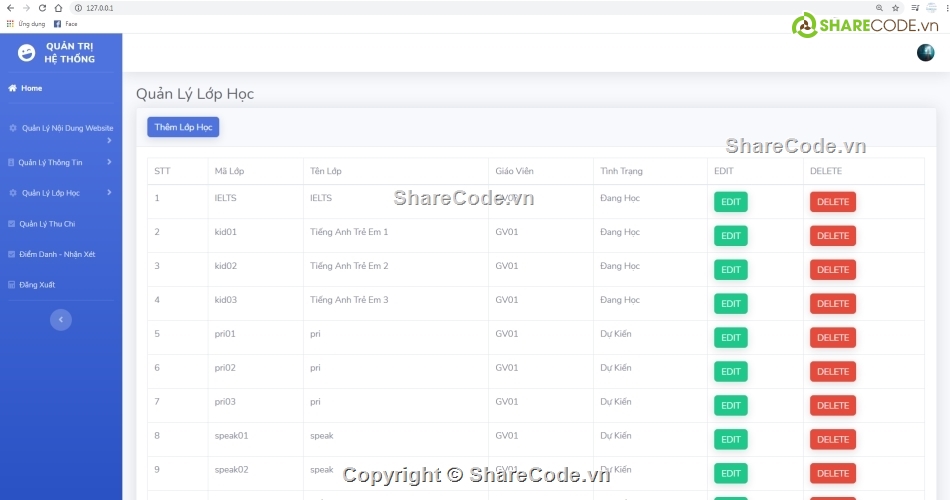Viewport: 950px width, 500px height.
Task: Click the Quản Lý Lớp Học page heading
Action: click(x=194, y=94)
